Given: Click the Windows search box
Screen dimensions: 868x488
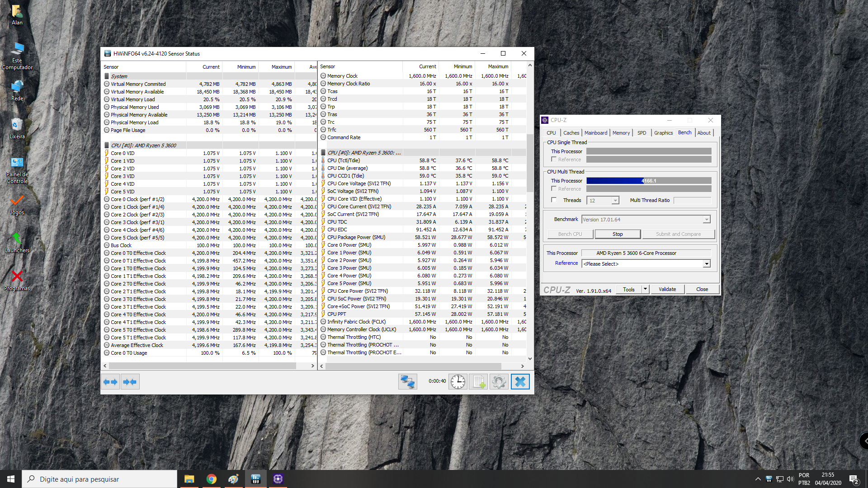Looking at the screenshot, I should [99, 479].
